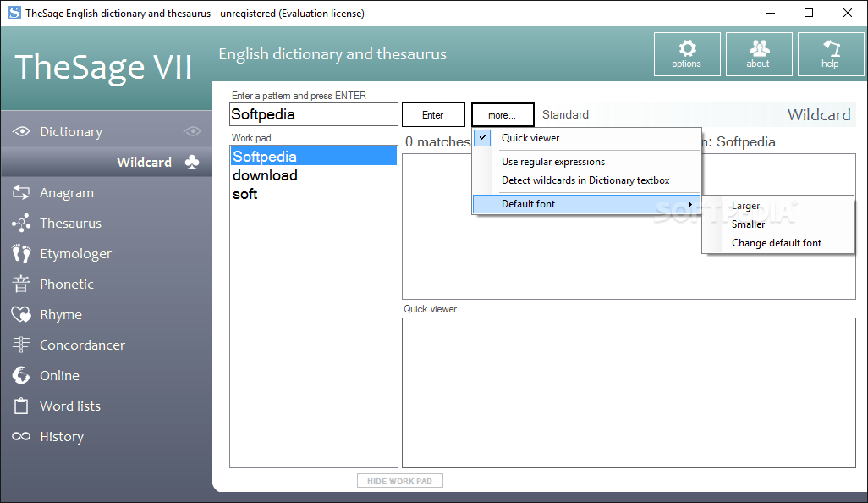Click the Dictionary eye icon on left
The width and height of the screenshot is (868, 503).
(x=21, y=131)
